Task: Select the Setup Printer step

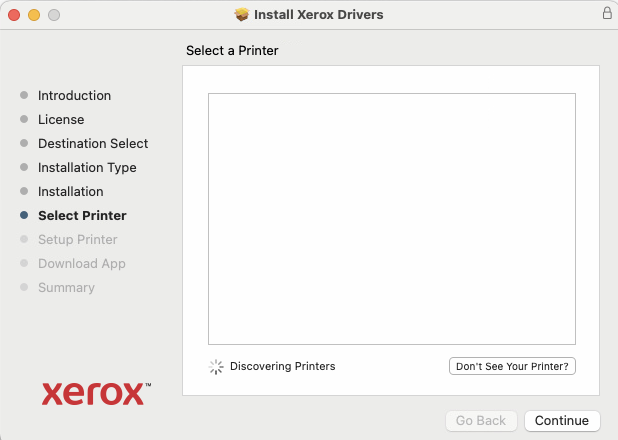Action: pos(78,240)
